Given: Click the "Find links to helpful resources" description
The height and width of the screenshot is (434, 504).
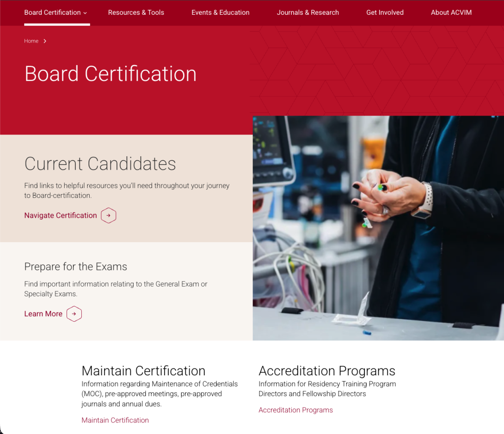Looking at the screenshot, I should [127, 190].
